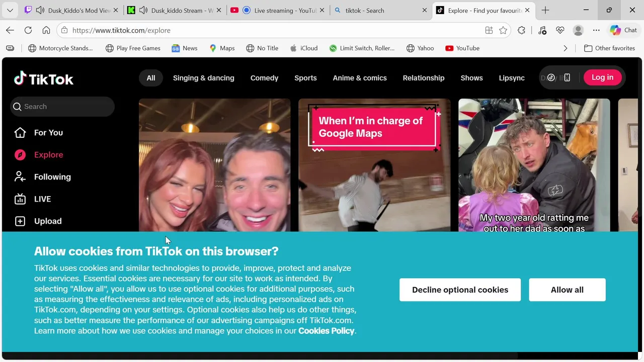
Task: Open Limit Switch, Roller bookmark
Action: pos(362,48)
